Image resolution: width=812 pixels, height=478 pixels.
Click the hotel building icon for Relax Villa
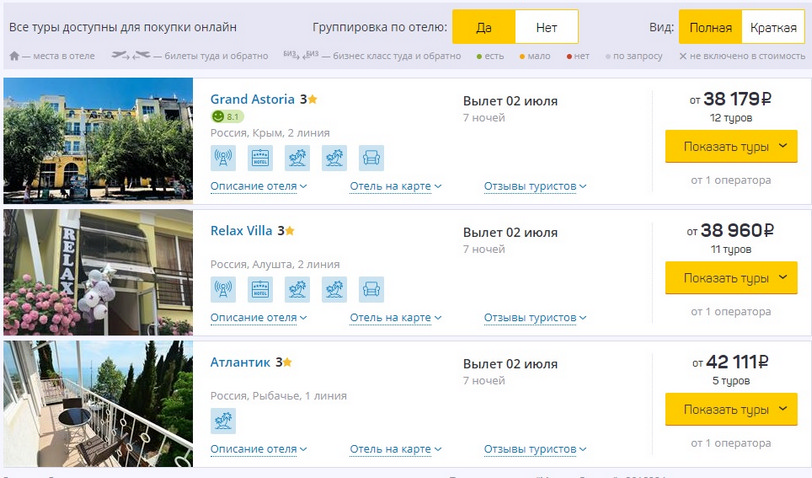click(x=260, y=290)
